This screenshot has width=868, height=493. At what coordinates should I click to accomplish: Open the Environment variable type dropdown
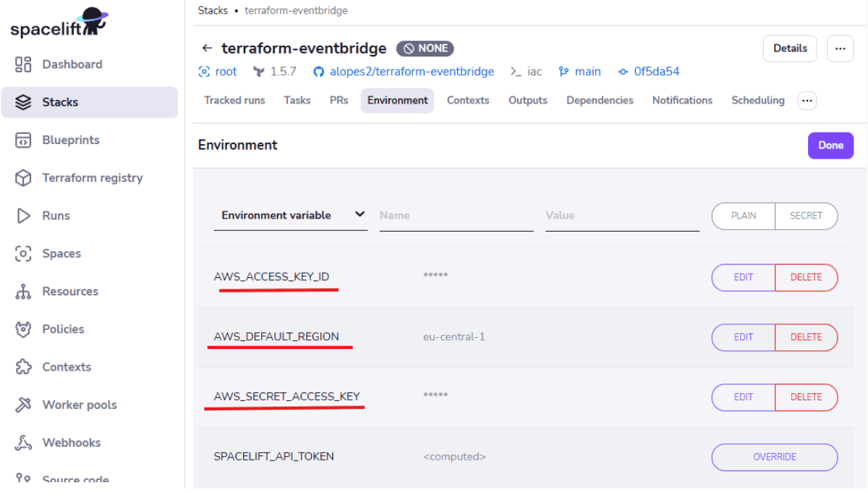[291, 216]
